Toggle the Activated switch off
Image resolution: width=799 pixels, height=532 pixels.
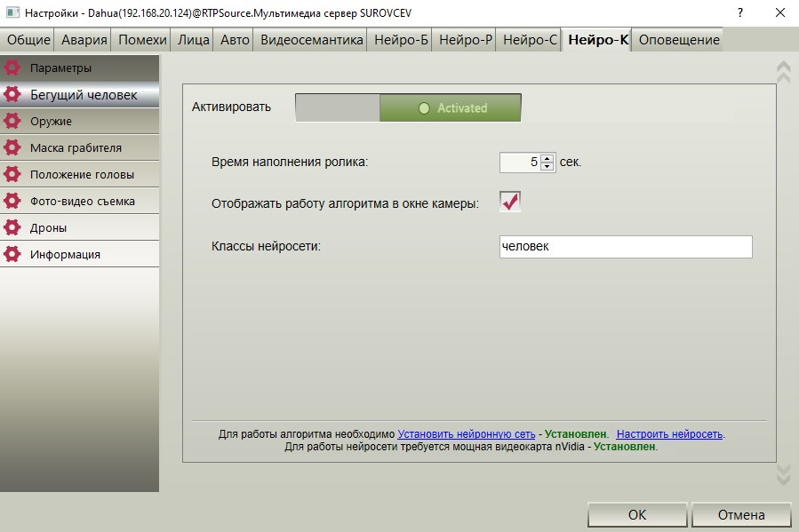point(408,107)
